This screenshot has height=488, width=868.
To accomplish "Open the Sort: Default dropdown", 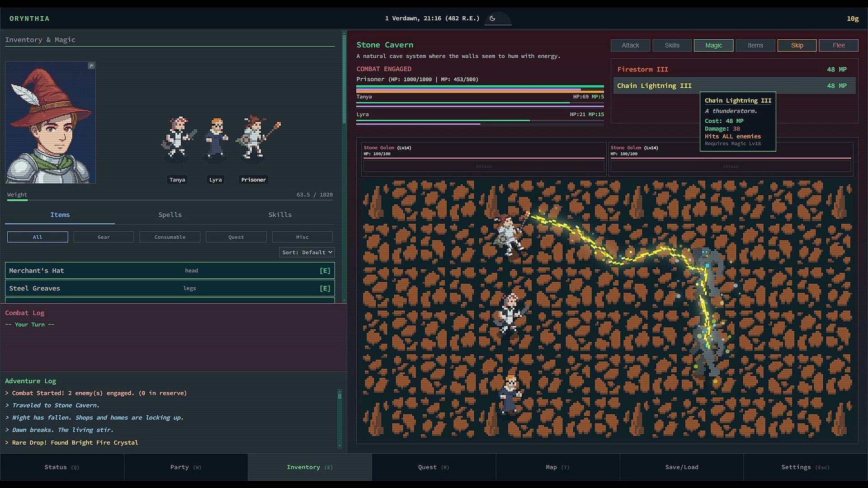I will click(307, 253).
